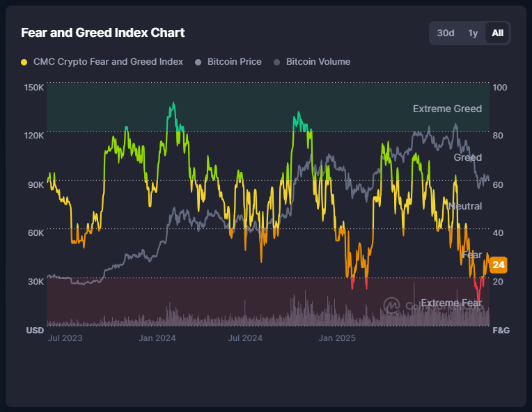Click the gray dot next to Bitcoin Price

click(198, 62)
